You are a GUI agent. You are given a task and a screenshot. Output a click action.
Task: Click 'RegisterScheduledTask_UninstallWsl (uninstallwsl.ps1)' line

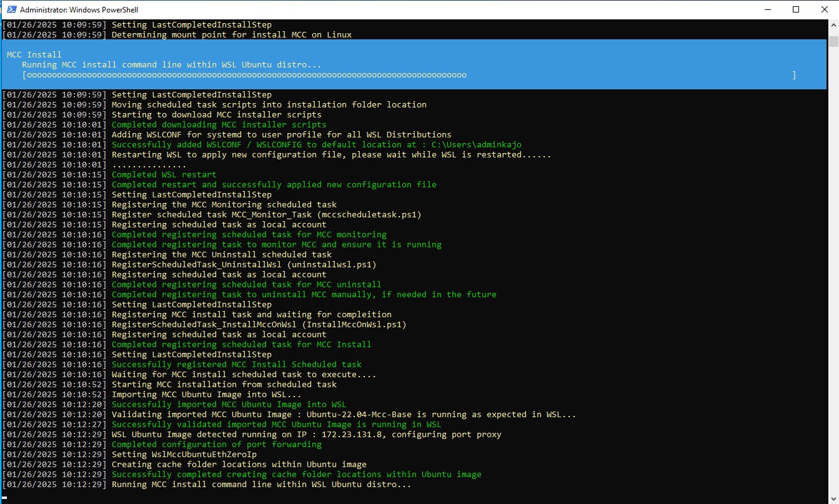pos(244,265)
